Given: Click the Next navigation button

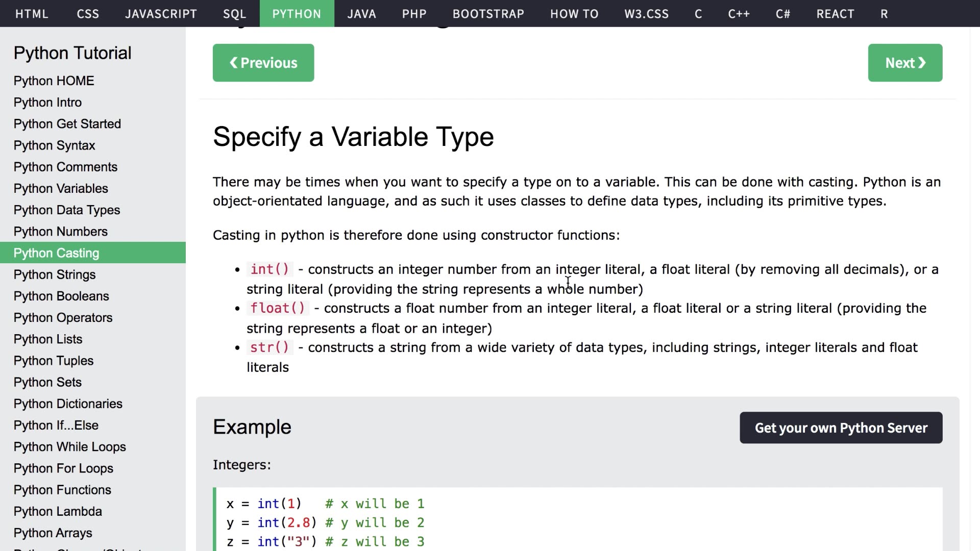Looking at the screenshot, I should (x=904, y=63).
